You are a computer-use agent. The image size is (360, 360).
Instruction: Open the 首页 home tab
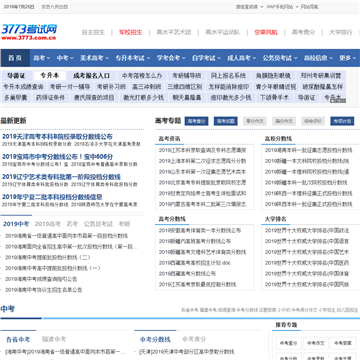[15, 58]
